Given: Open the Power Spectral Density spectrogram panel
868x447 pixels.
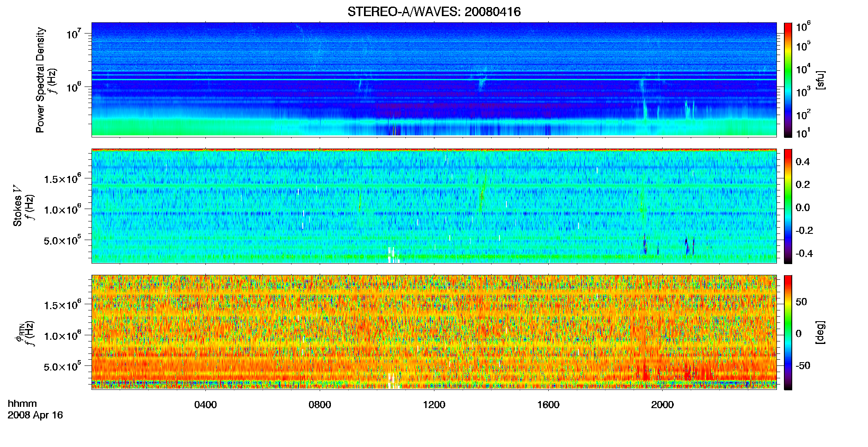Looking at the screenshot, I should [434, 79].
